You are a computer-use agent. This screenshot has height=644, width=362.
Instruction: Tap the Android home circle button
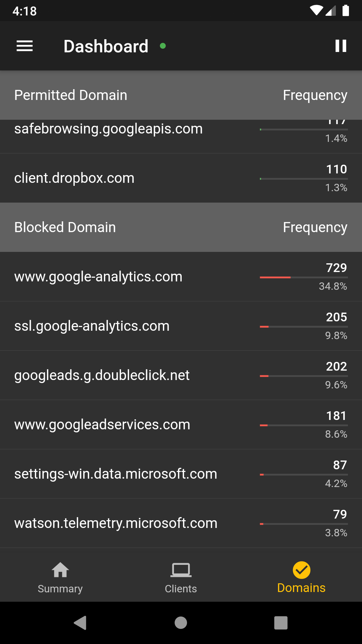[x=181, y=623]
